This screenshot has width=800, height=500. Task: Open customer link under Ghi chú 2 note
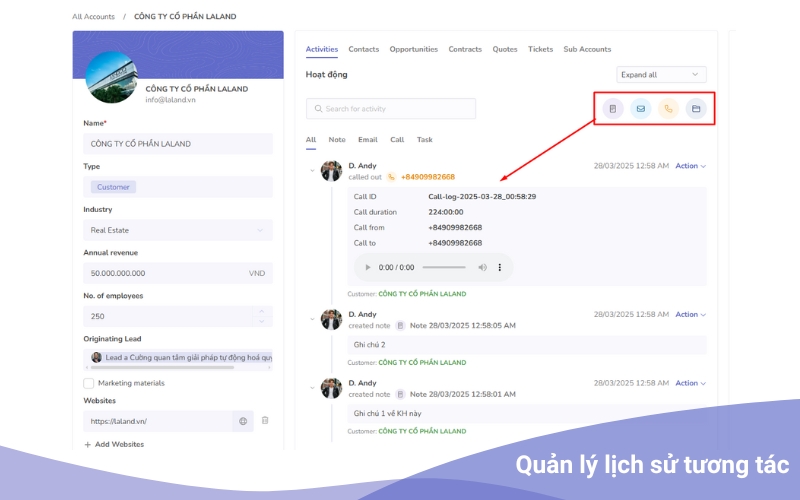[x=422, y=363]
